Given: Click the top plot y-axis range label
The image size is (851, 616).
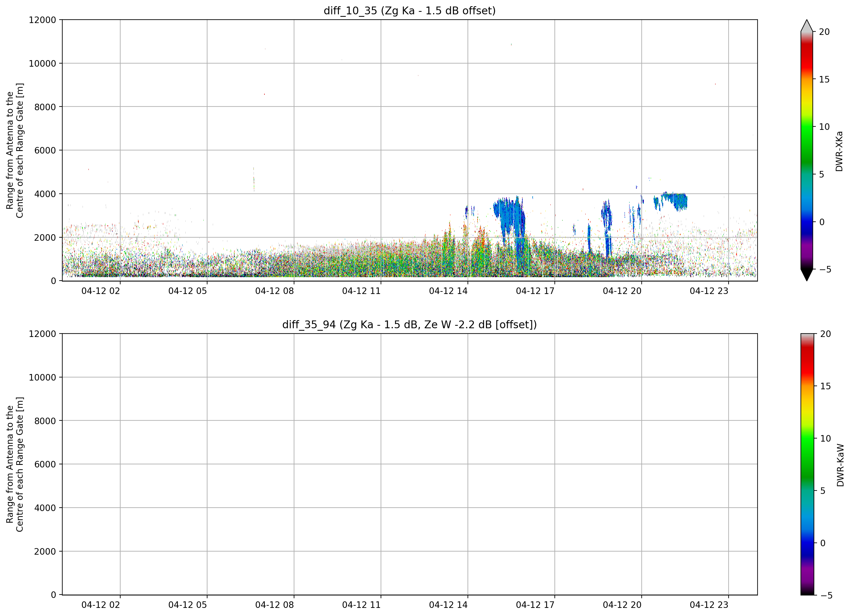Looking at the screenshot, I should [15, 150].
